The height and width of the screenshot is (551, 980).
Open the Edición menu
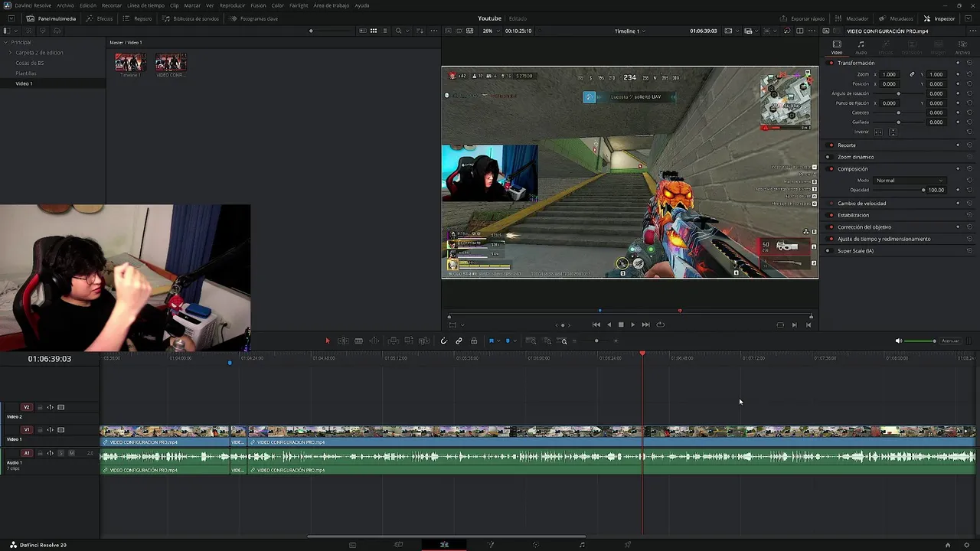click(x=88, y=5)
